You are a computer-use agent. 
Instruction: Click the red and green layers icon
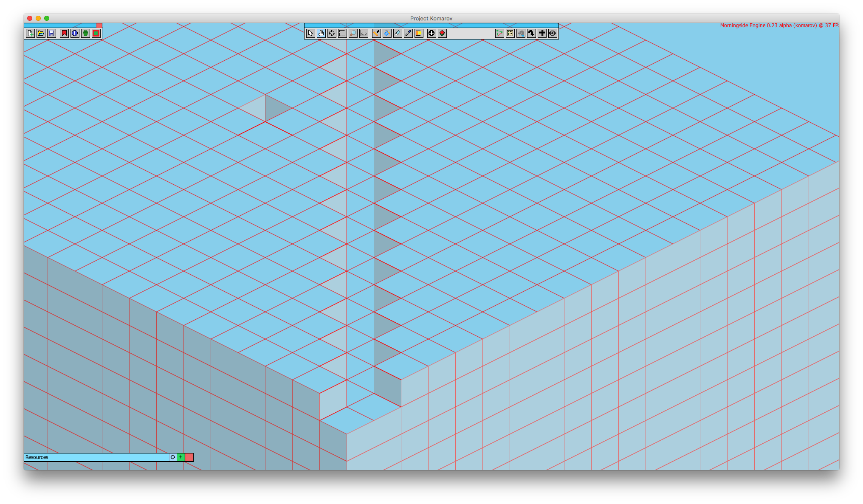coord(442,34)
